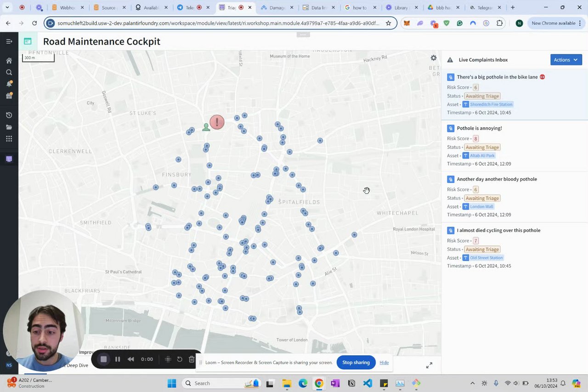Open the Windows Start menu
Image resolution: width=588 pixels, height=392 pixels.
pos(172,383)
